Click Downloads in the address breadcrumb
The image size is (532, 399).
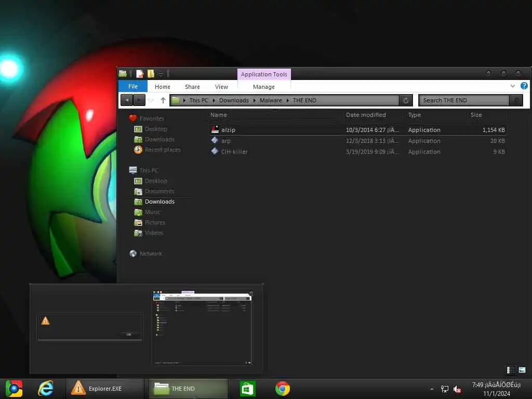[234, 100]
